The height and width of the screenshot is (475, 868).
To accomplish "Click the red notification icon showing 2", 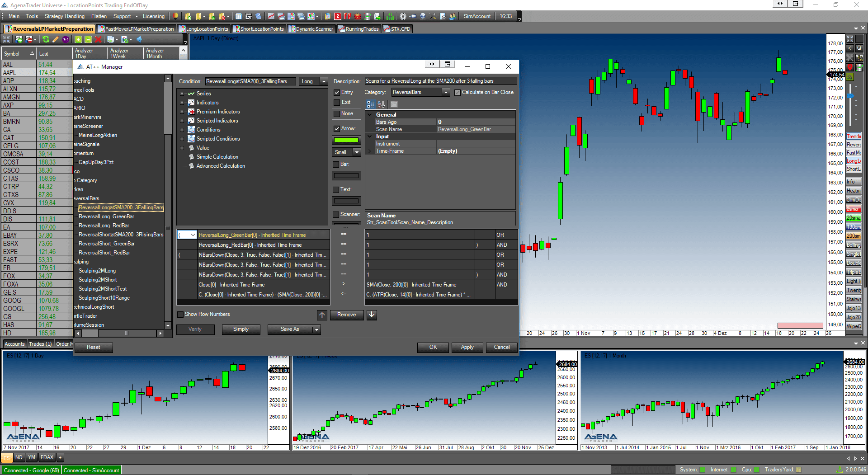I will coord(337,17).
